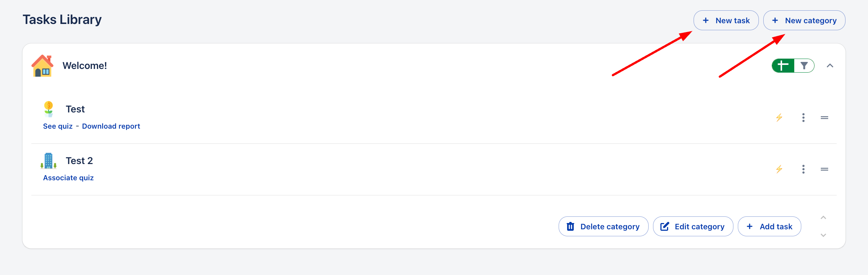This screenshot has width=868, height=275.
Task: Click the drag handle on the Test 2 row
Action: 824,169
